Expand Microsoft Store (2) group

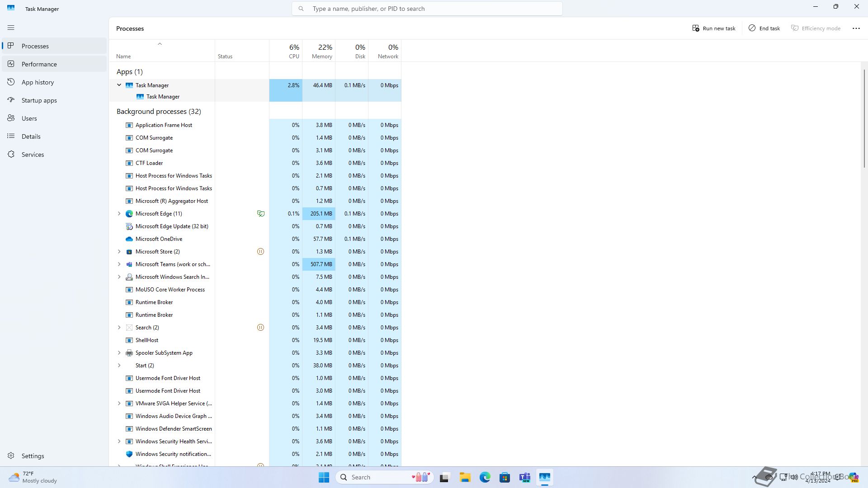click(119, 252)
